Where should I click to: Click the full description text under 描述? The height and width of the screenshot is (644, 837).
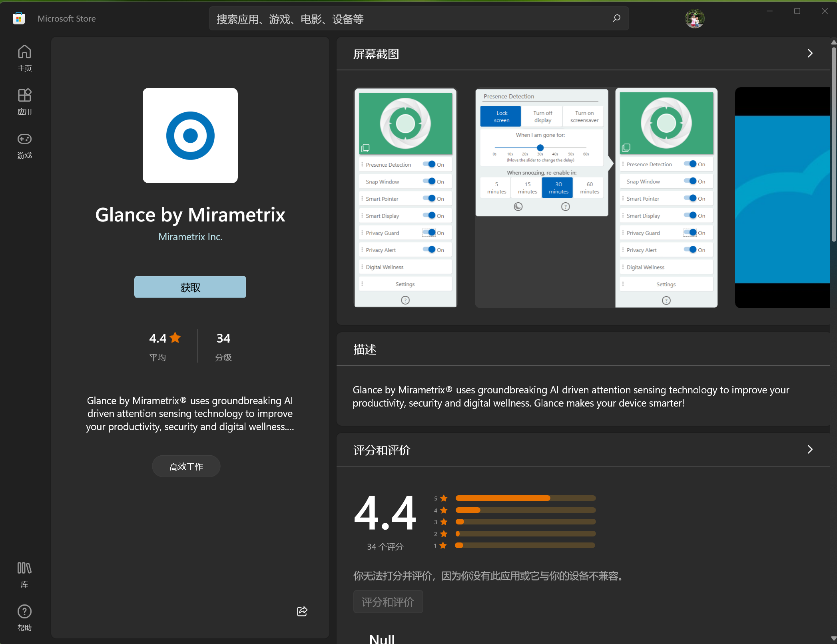[x=571, y=396]
